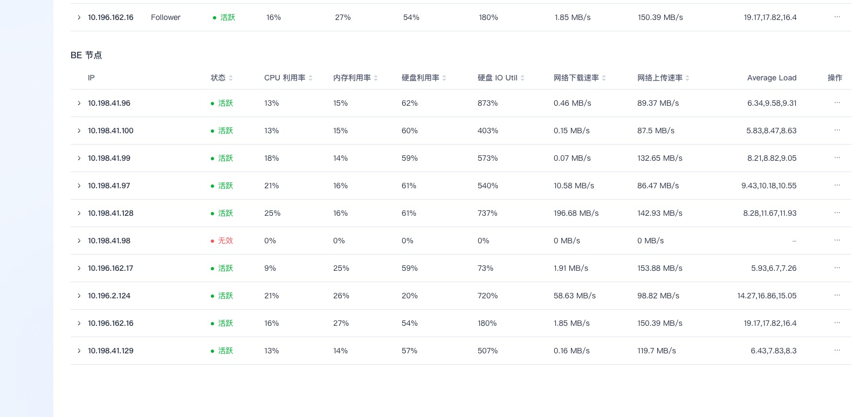Screen dimensions: 868x417
Task: Click the 20% disk usage value
Action: click(410, 296)
